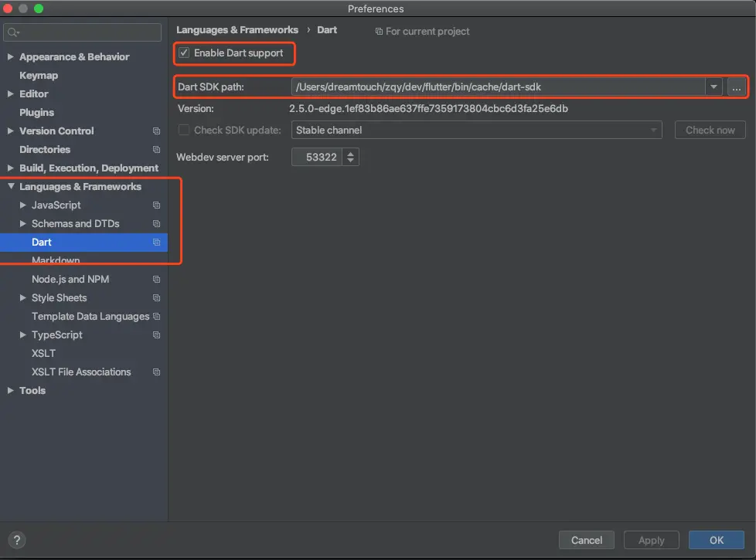Viewport: 756px width, 560px height.
Task: Open the Plugins settings page
Action: click(x=36, y=113)
